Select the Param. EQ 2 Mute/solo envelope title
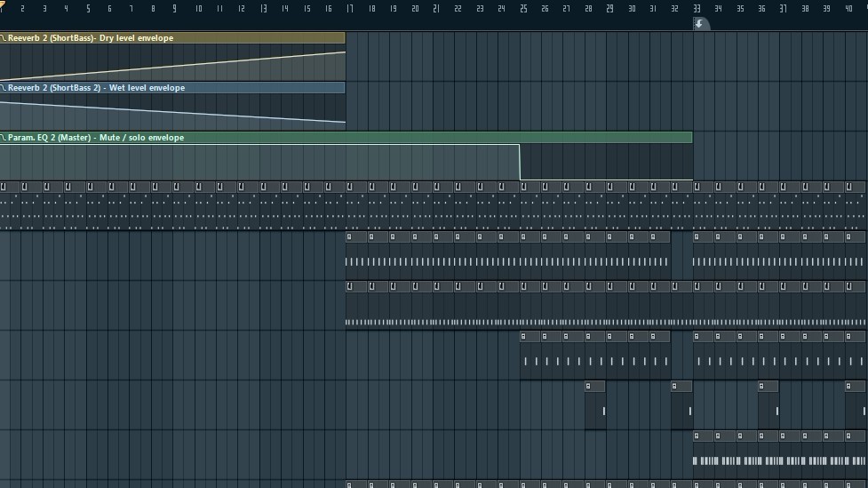Image resolution: width=868 pixels, height=488 pixels. [96, 138]
